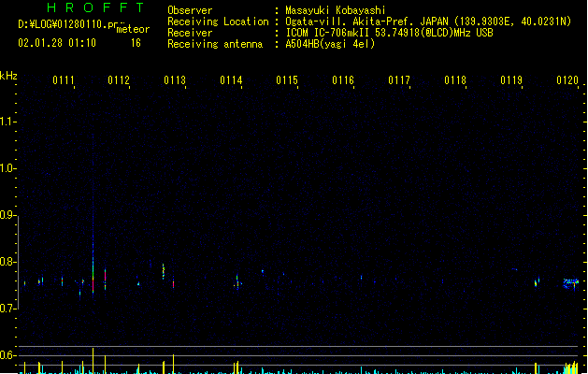Click the 0113 time marker

pyautogui.click(x=175, y=80)
